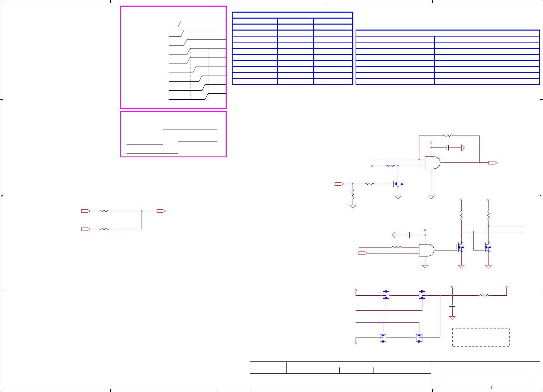
Task: Select the AND gate with the feedback resistor loop
Action: click(433, 163)
